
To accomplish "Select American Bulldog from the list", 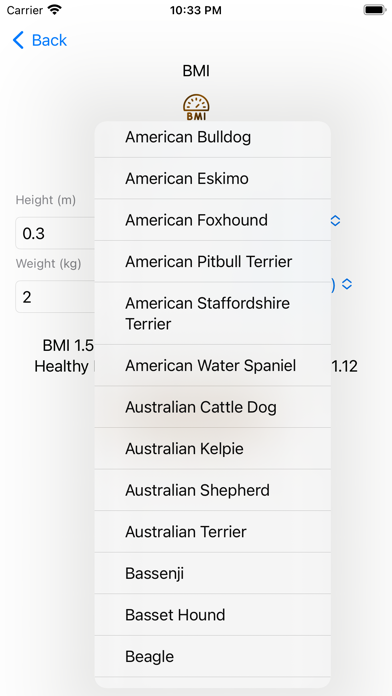I will click(x=213, y=137).
